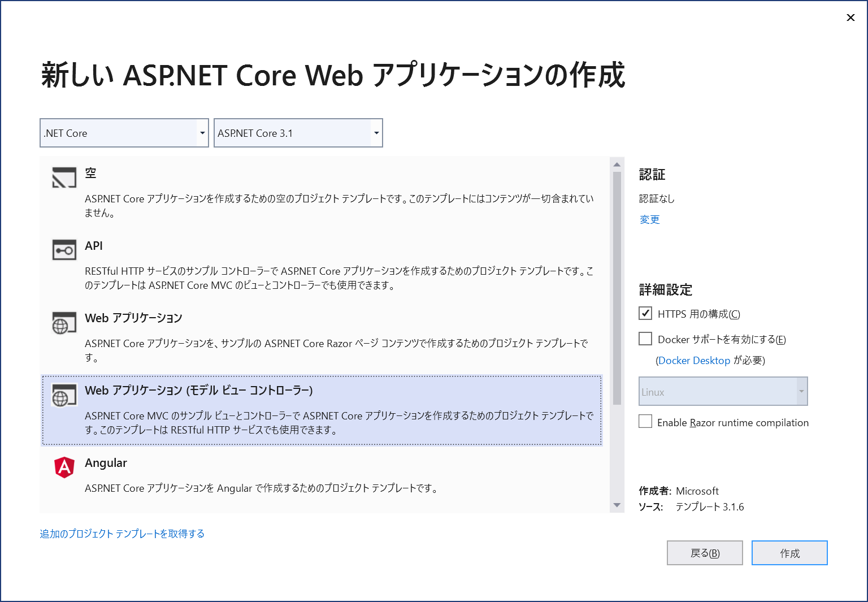Click the 変更 authentication link
Image resolution: width=868 pixels, height=602 pixels.
tap(649, 219)
